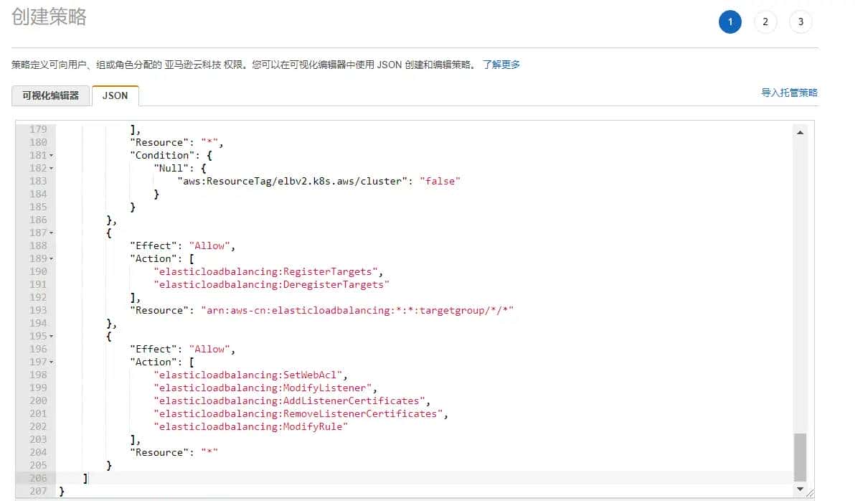Select the JSON tab
The width and height of the screenshot is (868, 501).
(x=115, y=95)
